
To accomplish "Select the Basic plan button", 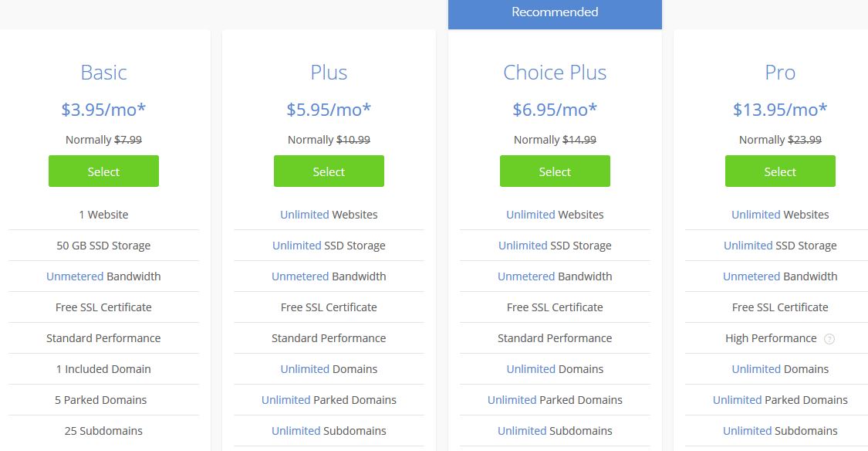I will pos(103,171).
